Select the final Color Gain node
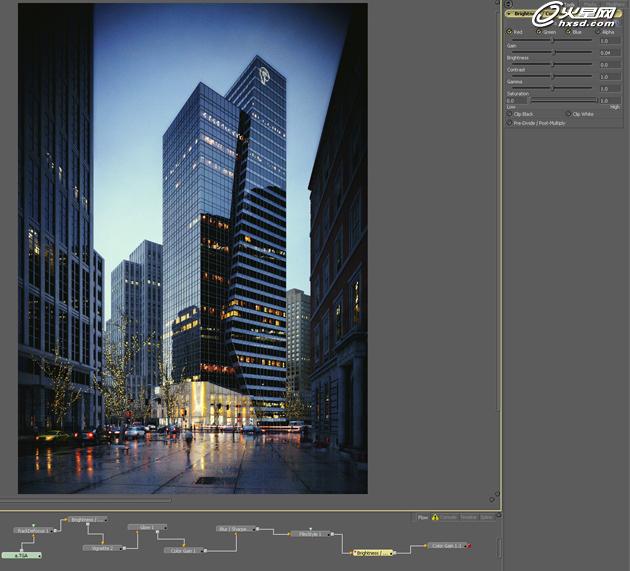This screenshot has width=630, height=571. [446, 546]
